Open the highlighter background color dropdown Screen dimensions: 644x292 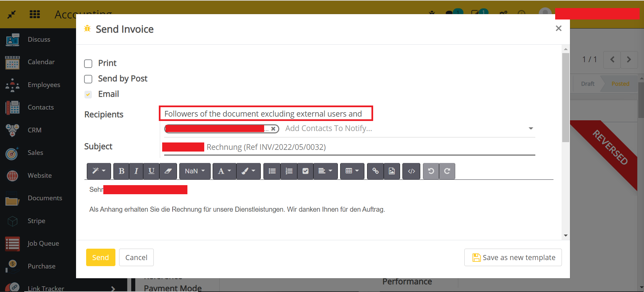click(248, 171)
